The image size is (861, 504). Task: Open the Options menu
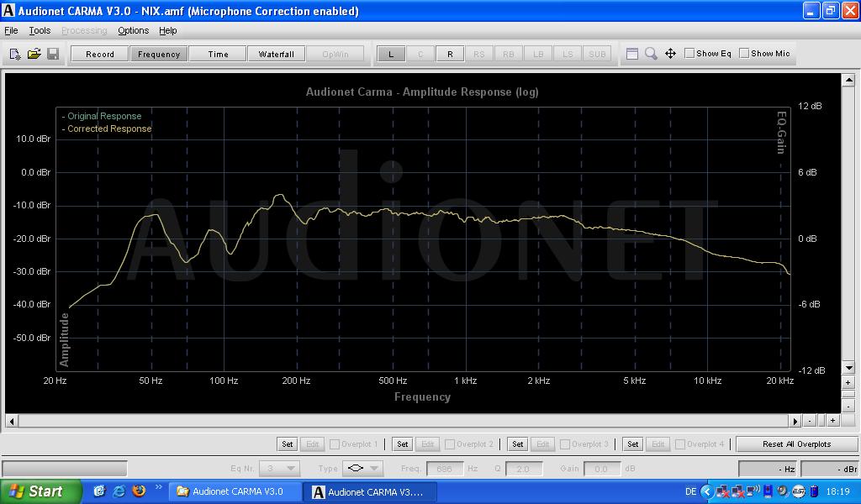click(x=134, y=31)
